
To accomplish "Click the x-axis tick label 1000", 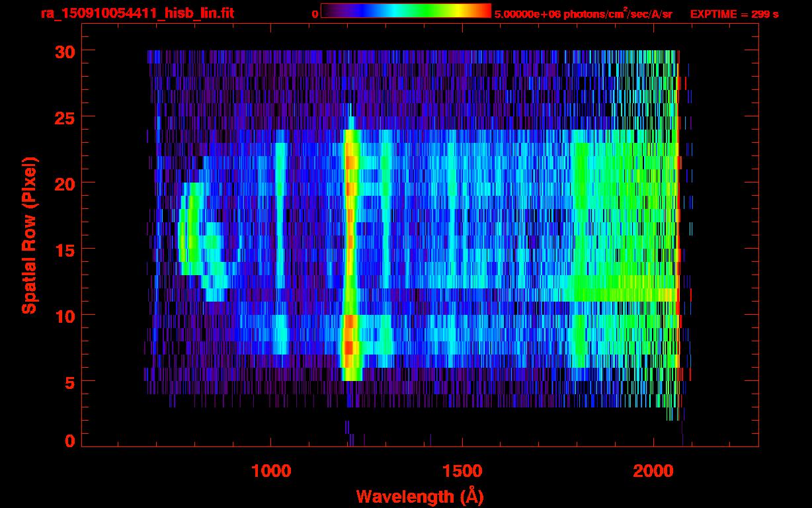I will point(272,471).
